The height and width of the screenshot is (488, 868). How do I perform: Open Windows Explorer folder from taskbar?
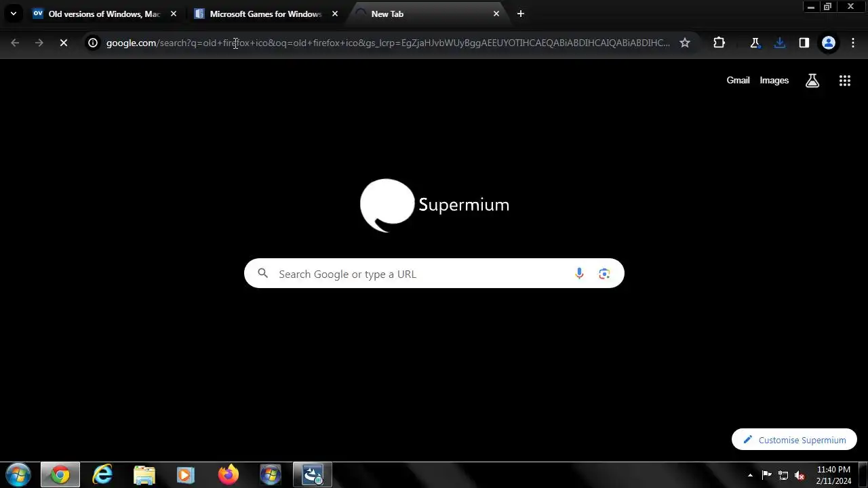(x=144, y=475)
